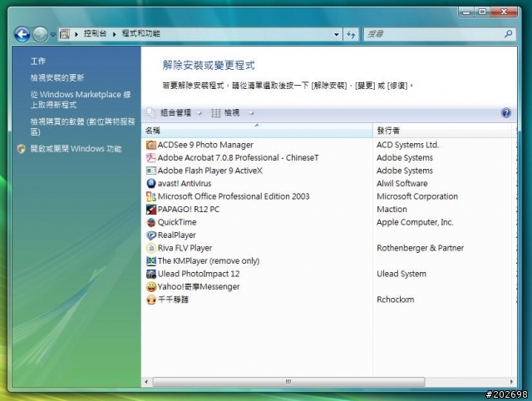
Task: Expand the arrow after 控制台 breadcrumb
Action: pos(115,34)
